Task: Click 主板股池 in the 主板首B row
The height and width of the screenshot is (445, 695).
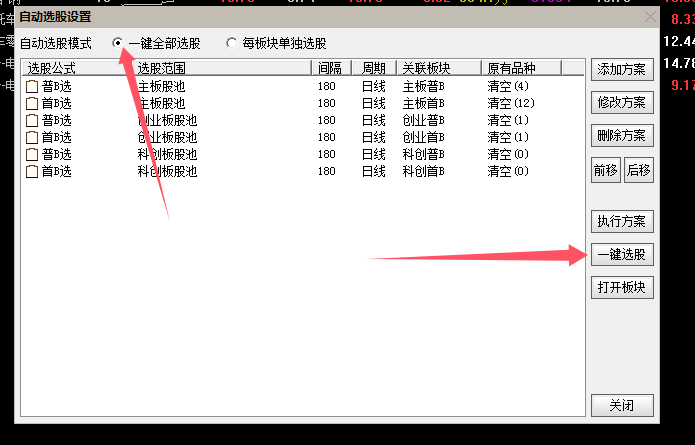Action: pos(161,103)
